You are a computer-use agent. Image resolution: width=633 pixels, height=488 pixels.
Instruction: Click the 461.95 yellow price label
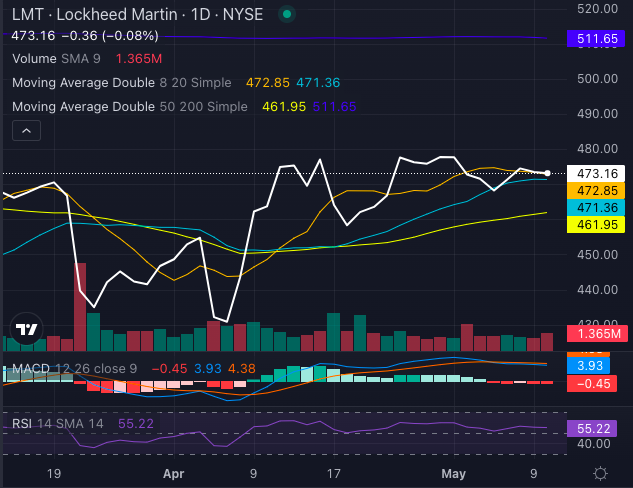click(596, 224)
